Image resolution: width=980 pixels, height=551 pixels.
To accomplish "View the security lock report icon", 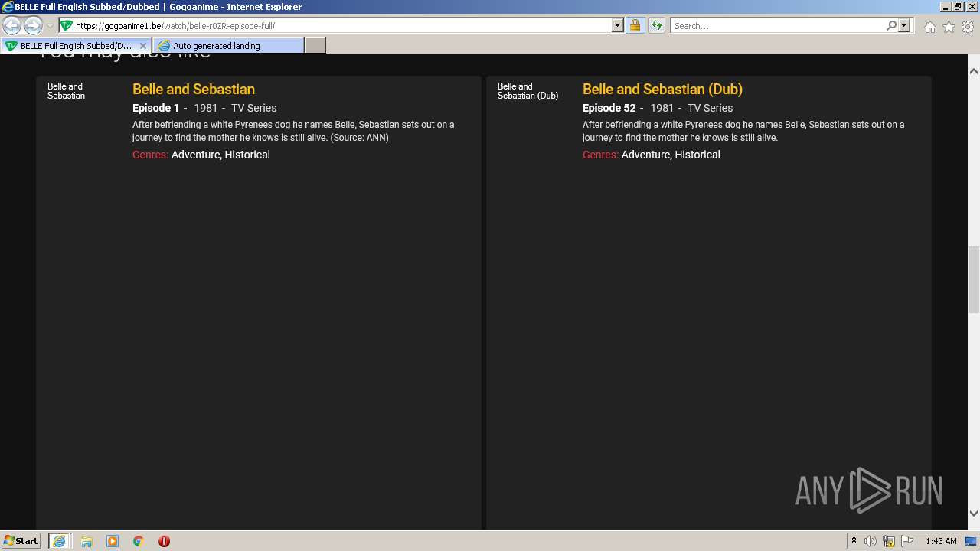I will point(635,25).
